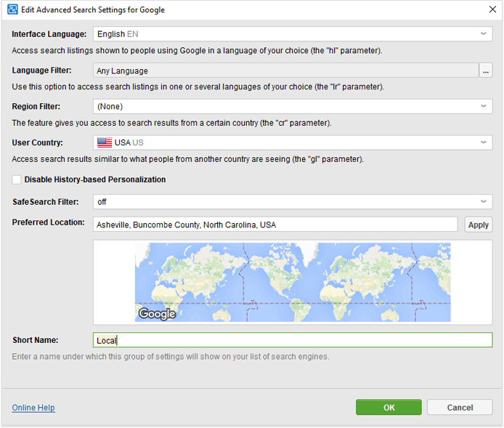Screen dimensions: 504x428
Task: Open the User Country dropdown
Action: 293,142
